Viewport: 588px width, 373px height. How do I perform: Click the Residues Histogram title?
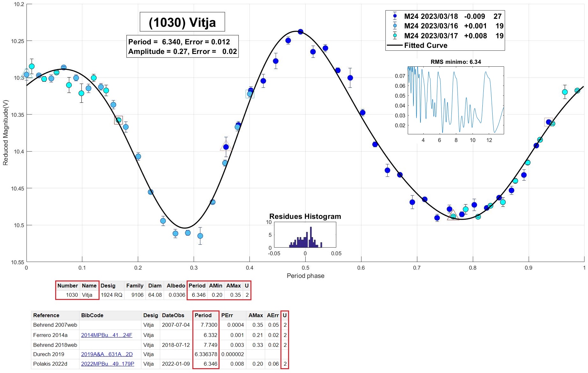(305, 216)
